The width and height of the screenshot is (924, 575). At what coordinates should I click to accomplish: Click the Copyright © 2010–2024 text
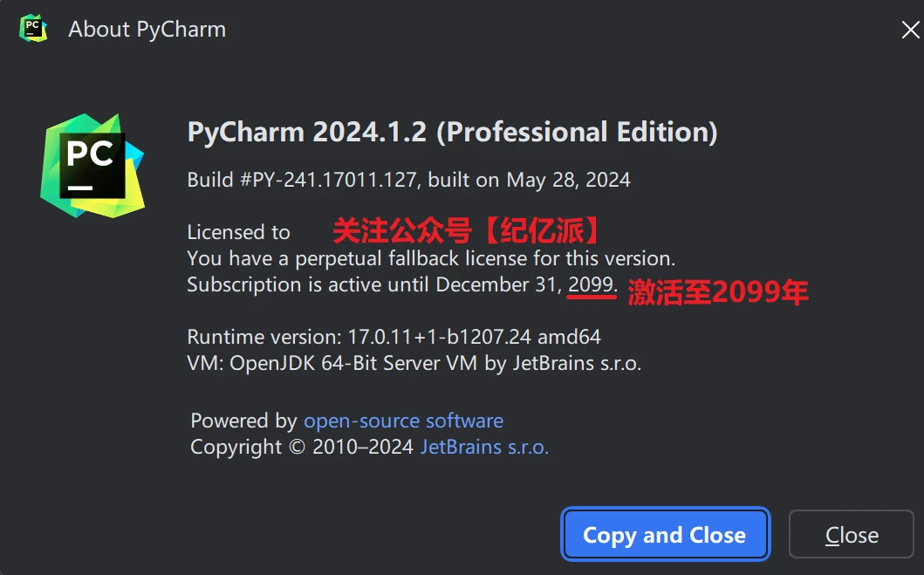302,448
